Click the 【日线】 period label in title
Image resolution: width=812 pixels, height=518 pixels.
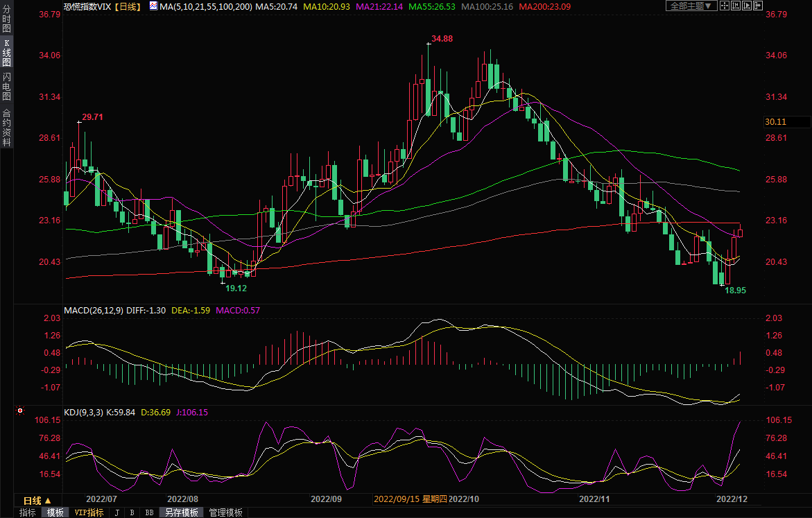click(x=127, y=6)
